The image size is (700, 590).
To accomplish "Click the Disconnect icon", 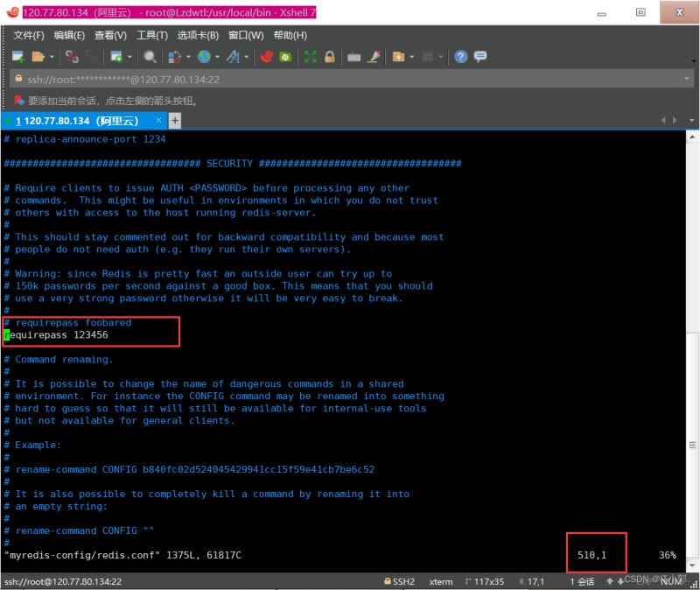I will pyautogui.click(x=72, y=57).
